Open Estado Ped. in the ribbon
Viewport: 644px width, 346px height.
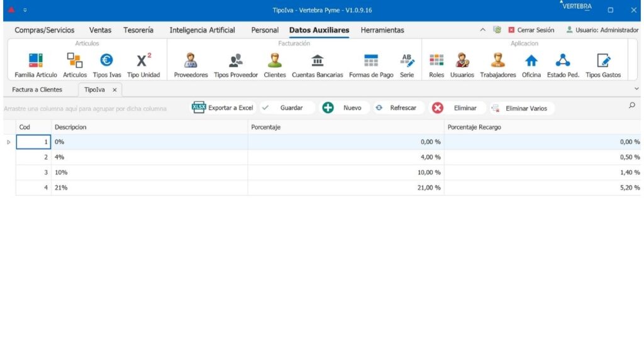point(563,65)
